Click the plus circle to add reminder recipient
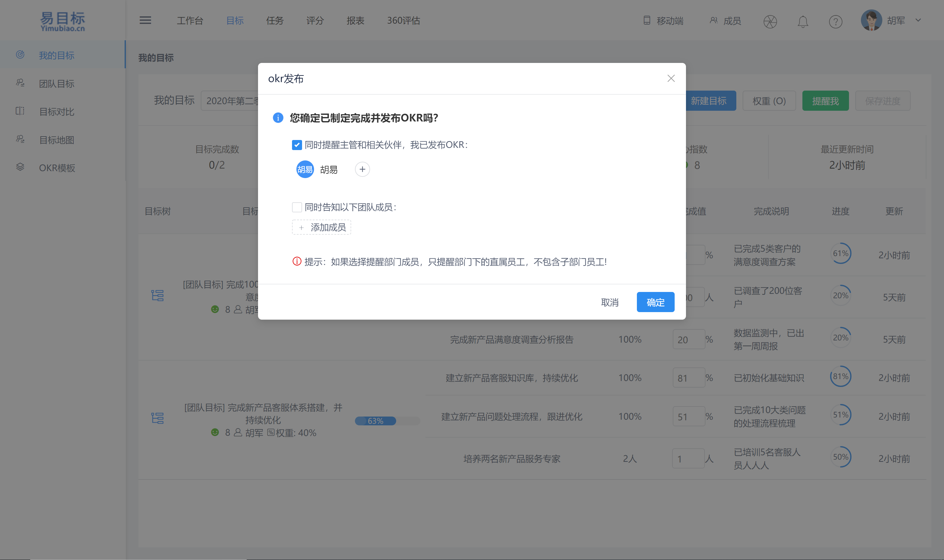944x560 pixels. (x=362, y=170)
